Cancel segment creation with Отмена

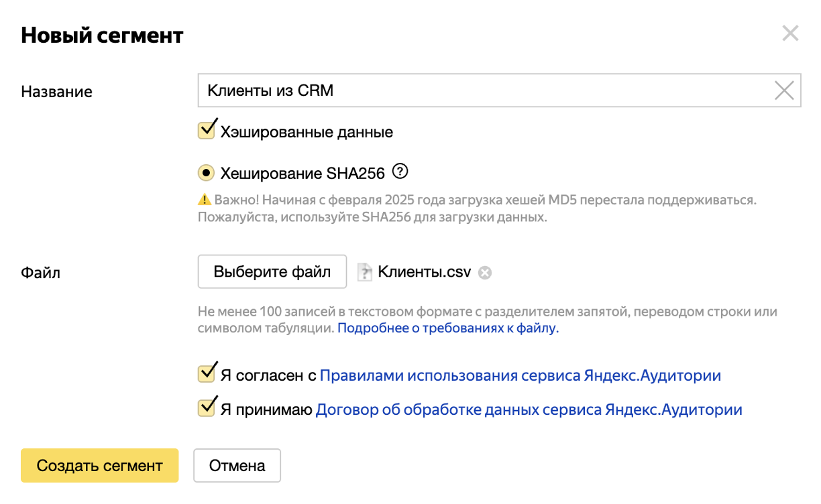[237, 464]
